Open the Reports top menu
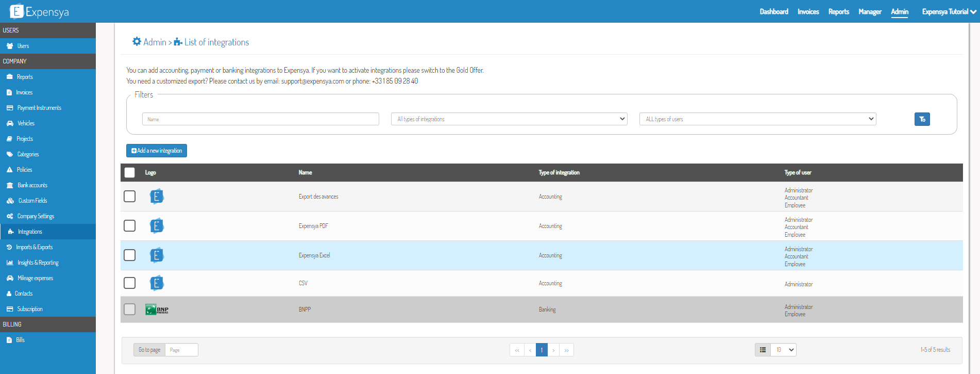This screenshot has width=980, height=374. (x=839, y=11)
